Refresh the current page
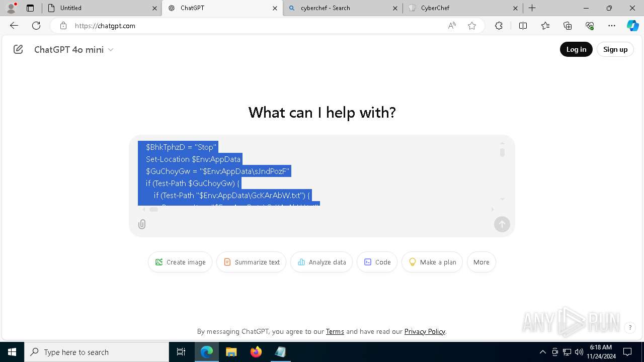The height and width of the screenshot is (362, 644). 36,26
